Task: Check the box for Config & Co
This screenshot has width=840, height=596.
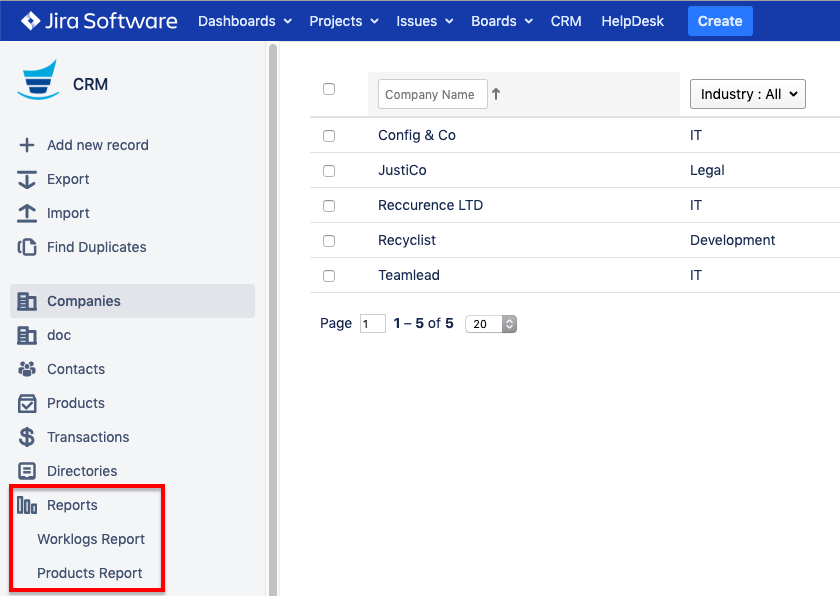Action: coord(329,136)
